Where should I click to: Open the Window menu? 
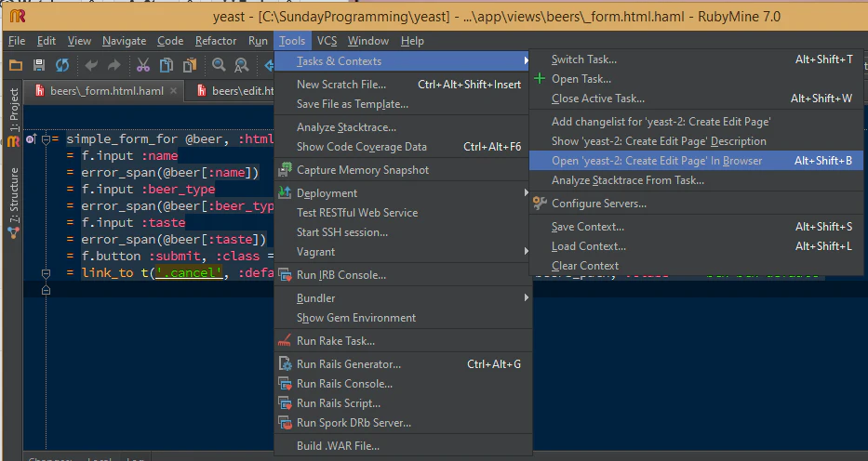tap(368, 41)
